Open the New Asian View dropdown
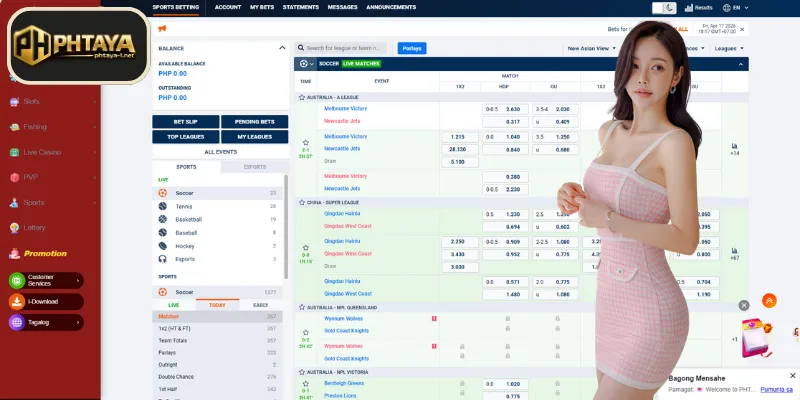Image resolution: width=800 pixels, height=400 pixels. pyautogui.click(x=592, y=48)
